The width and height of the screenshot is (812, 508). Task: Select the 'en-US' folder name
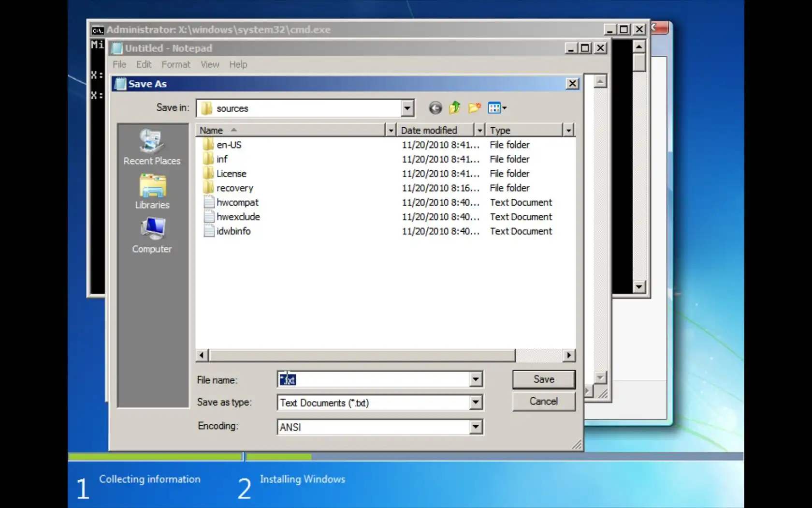point(229,145)
